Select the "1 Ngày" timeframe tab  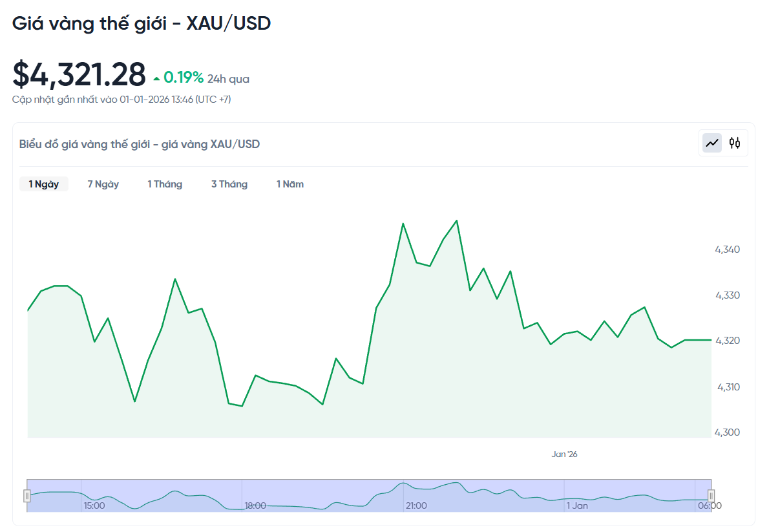click(43, 184)
